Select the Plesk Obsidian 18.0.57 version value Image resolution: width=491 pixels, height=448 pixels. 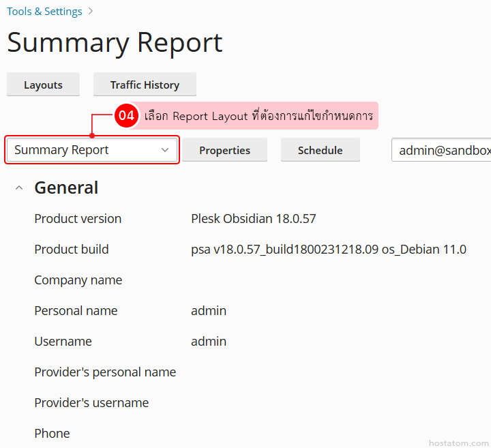click(253, 219)
